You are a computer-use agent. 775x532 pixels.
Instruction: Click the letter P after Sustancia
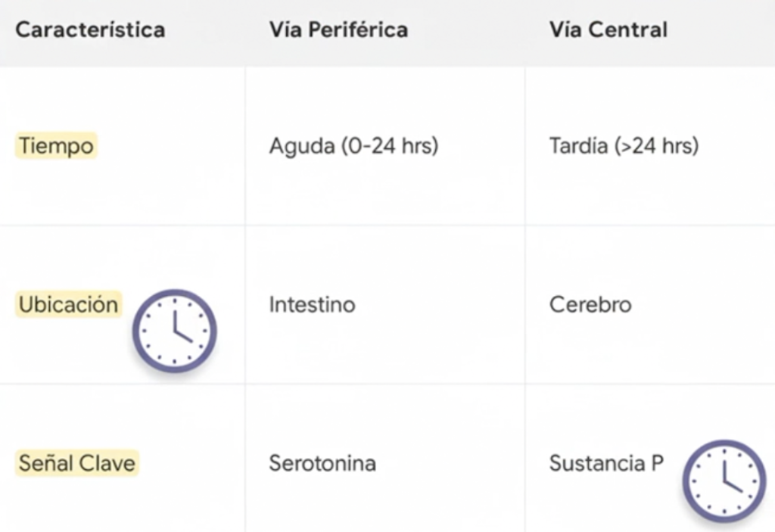pyautogui.click(x=657, y=463)
